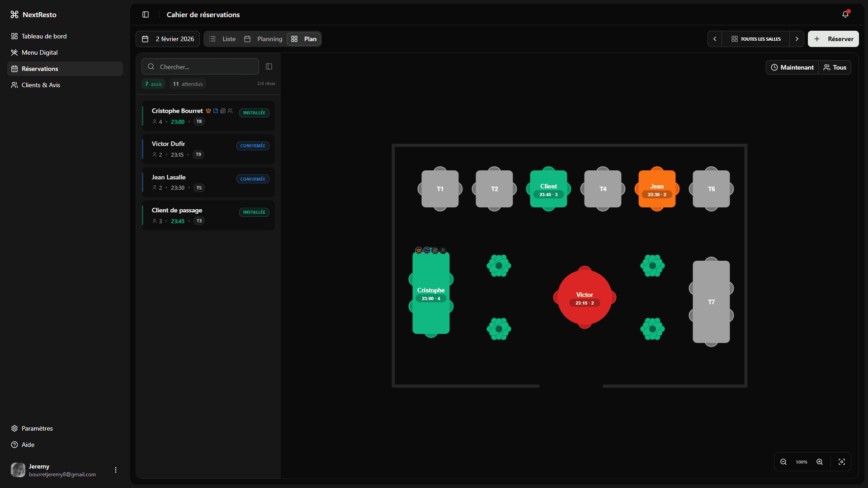Viewport: 868px width, 488px height.
Task: Click the 7 assis filter pill
Action: pos(153,84)
